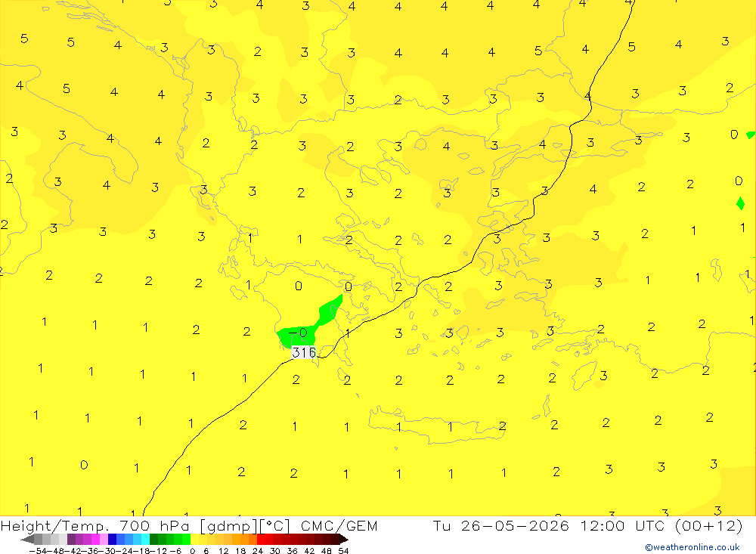Select the dark purple legend swatch above -42
Viewport: 756px width, 554px height.
[x=71, y=540]
